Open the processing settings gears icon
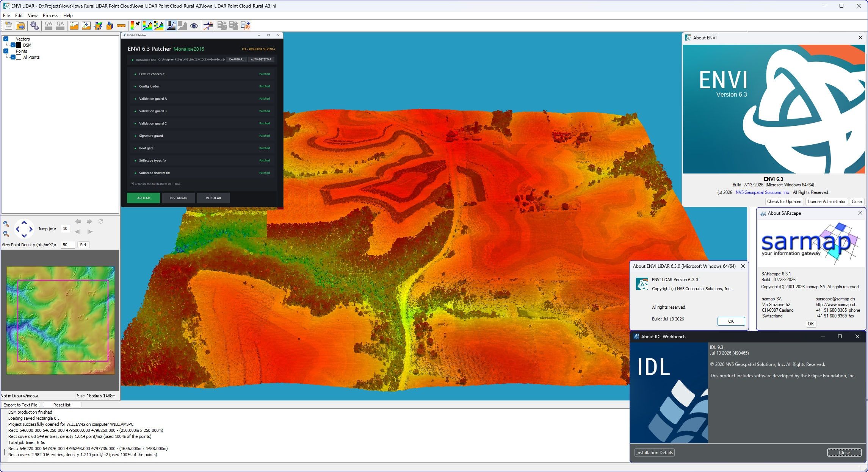The height and width of the screenshot is (472, 868). click(34, 26)
